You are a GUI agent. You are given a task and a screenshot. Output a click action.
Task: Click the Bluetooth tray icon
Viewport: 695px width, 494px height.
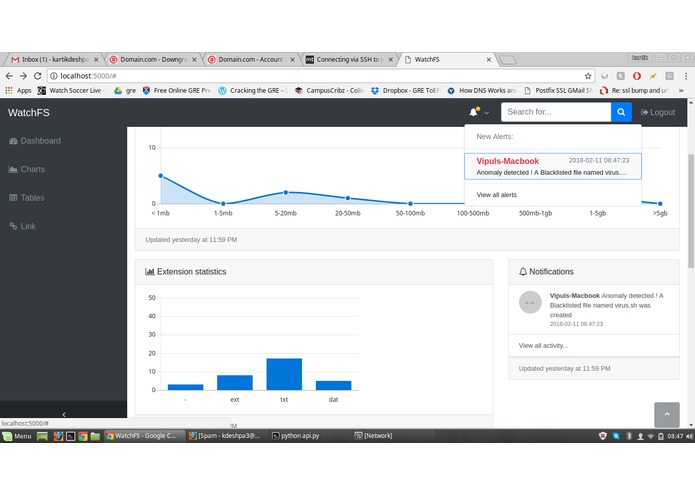[x=629, y=436]
